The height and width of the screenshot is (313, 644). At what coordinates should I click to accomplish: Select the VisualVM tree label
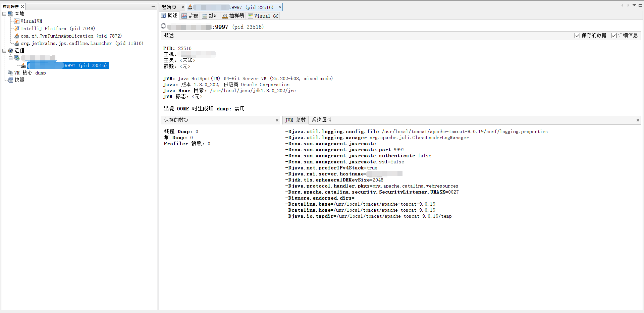tap(31, 21)
